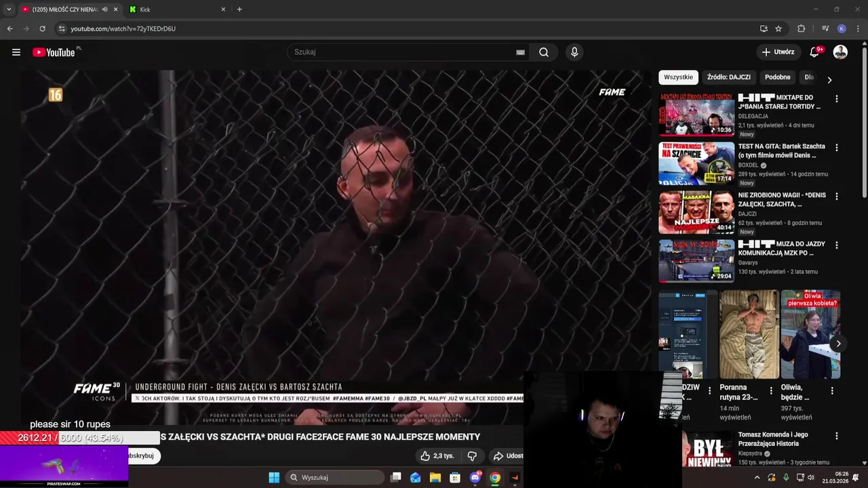
Task: Open MUZA DO JAZDY KOMUNIKACJĄ video thumbnail
Action: click(x=696, y=262)
